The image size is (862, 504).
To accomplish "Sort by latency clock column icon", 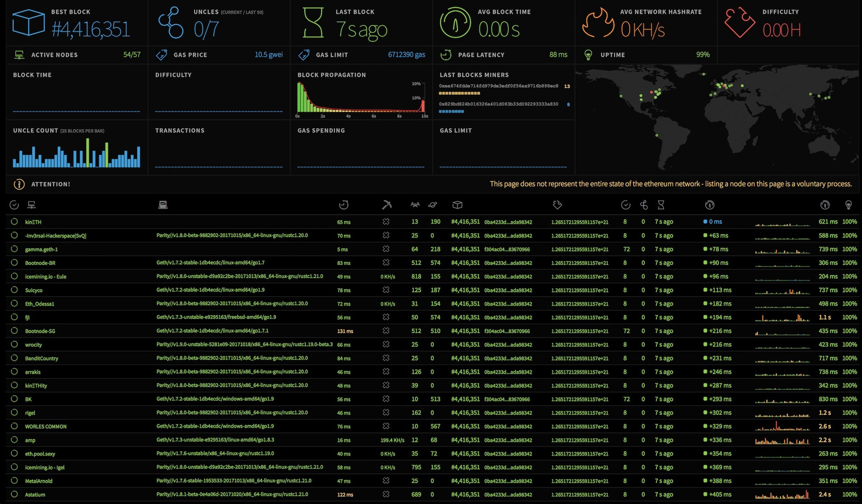I will tap(344, 205).
